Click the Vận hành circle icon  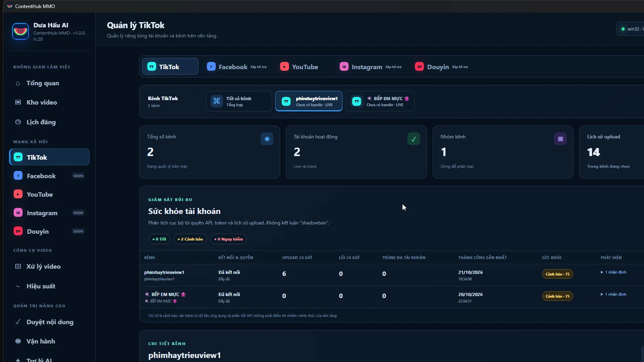(x=18, y=341)
